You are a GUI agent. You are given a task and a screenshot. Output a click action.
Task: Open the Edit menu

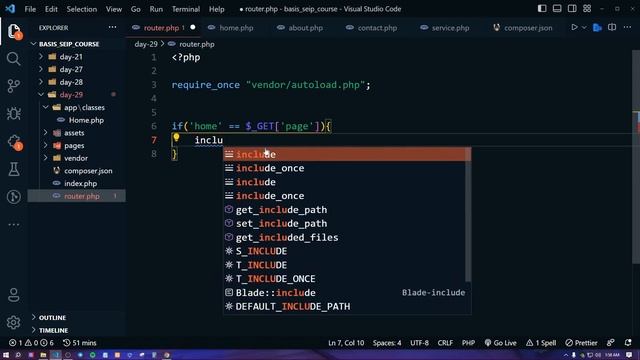(51, 9)
